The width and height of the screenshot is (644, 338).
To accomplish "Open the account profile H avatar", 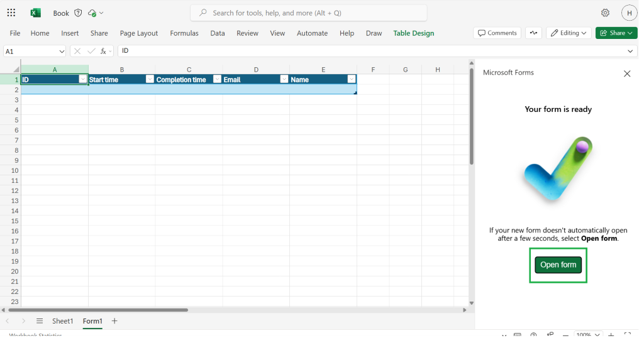I will (x=629, y=13).
